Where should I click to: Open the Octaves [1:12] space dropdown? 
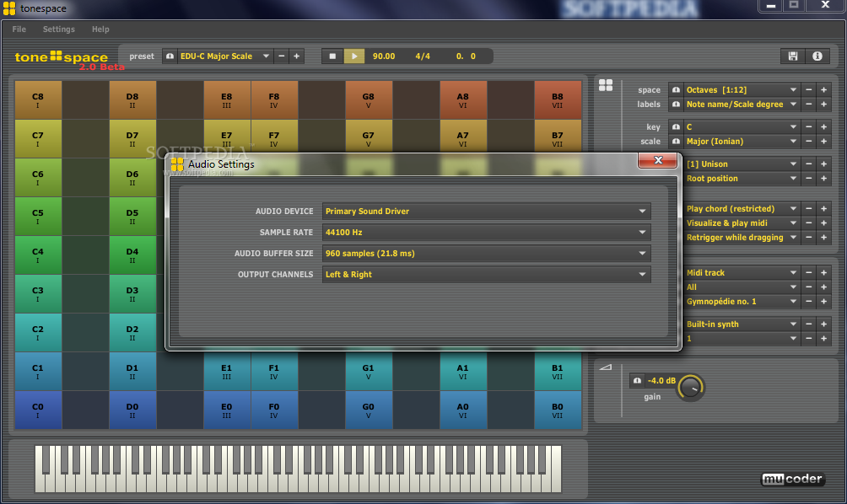coord(742,90)
